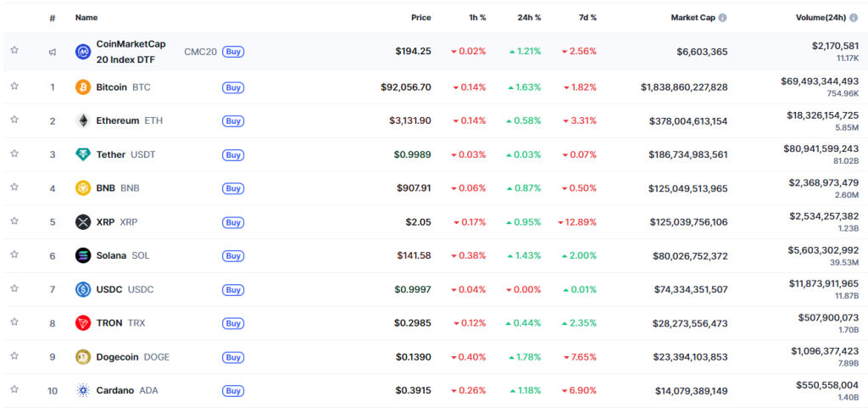Toggle the USDC watchlist star
868x408 pixels.
[14, 288]
